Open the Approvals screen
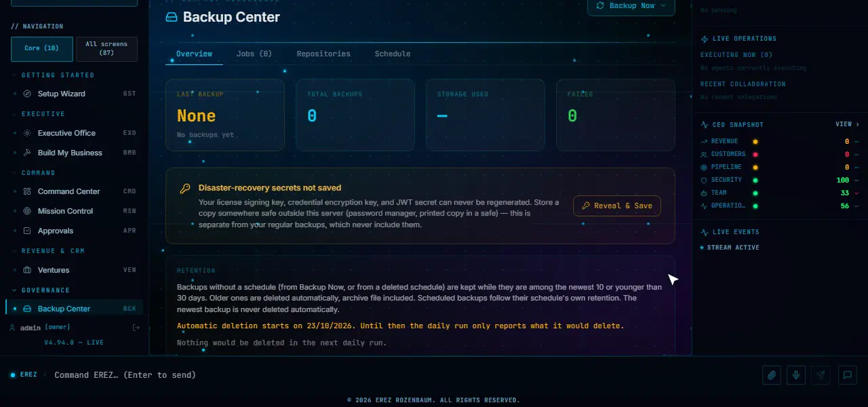This screenshot has height=407, width=868. pos(75,231)
